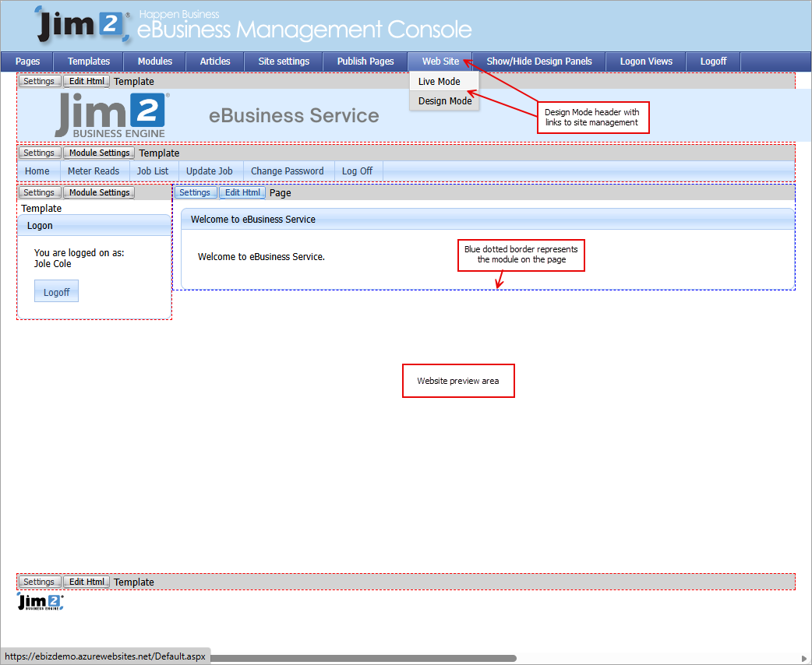This screenshot has height=665, width=812.
Task: Click the ebizdemo status bar URL
Action: [x=105, y=656]
